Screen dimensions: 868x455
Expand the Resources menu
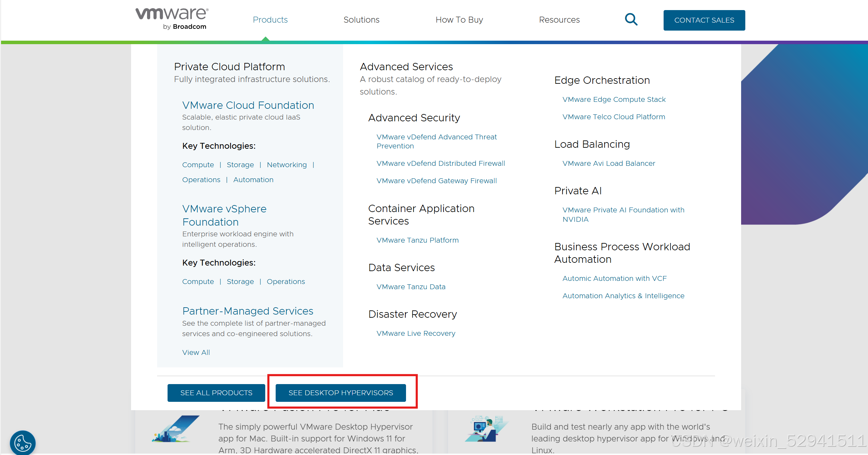click(x=559, y=20)
